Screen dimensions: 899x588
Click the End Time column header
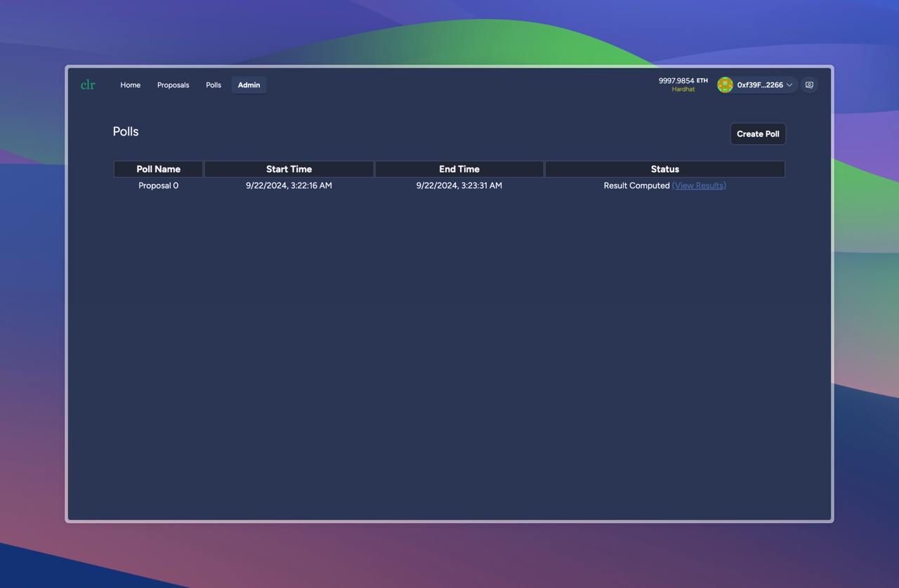point(459,169)
